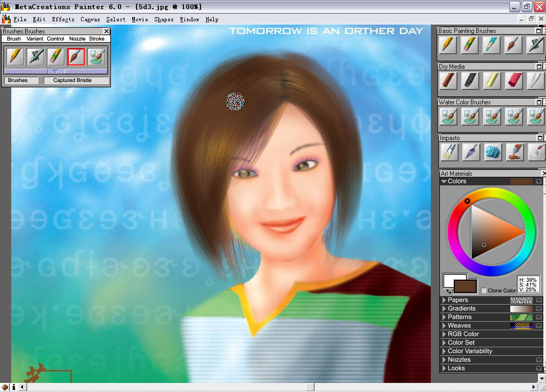Pick the teal pen in Basic Painting Brushes
Screen dimensions: 546x392
point(491,45)
